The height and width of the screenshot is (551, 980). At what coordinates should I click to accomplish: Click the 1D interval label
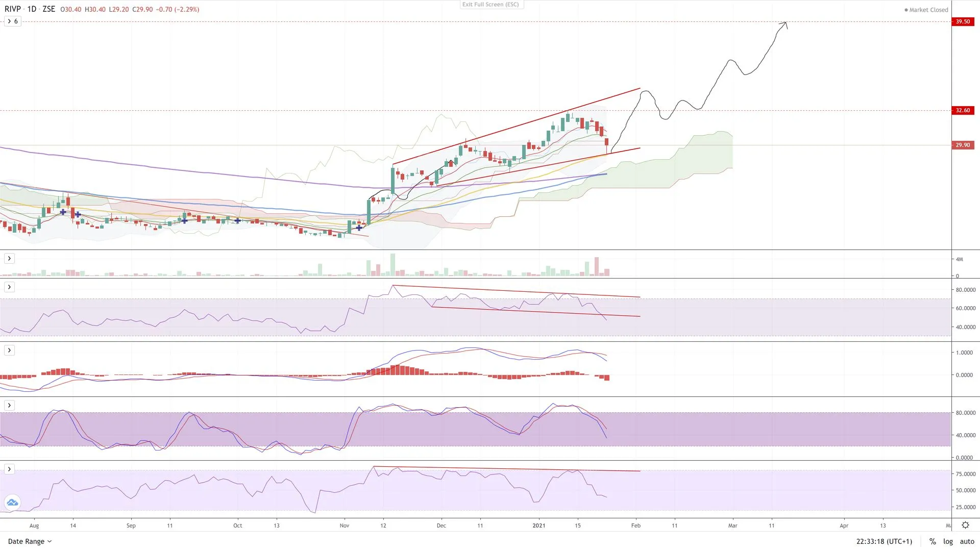(x=32, y=9)
